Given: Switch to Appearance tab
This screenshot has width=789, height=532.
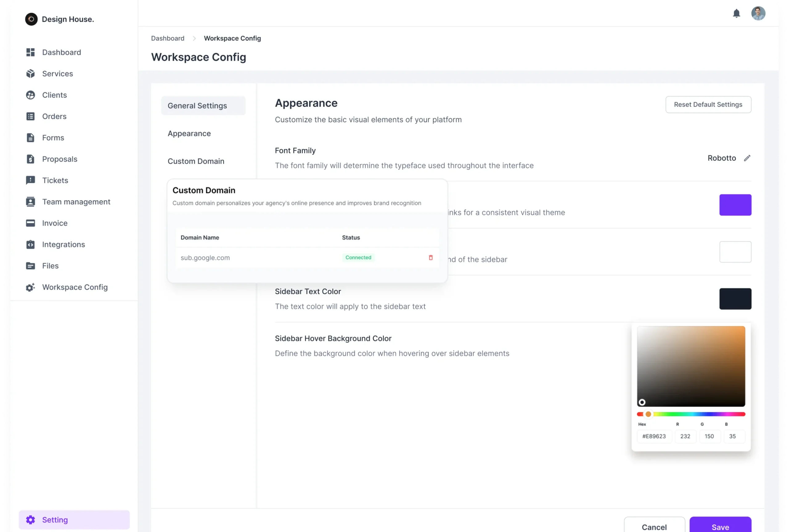Looking at the screenshot, I should [x=189, y=133].
